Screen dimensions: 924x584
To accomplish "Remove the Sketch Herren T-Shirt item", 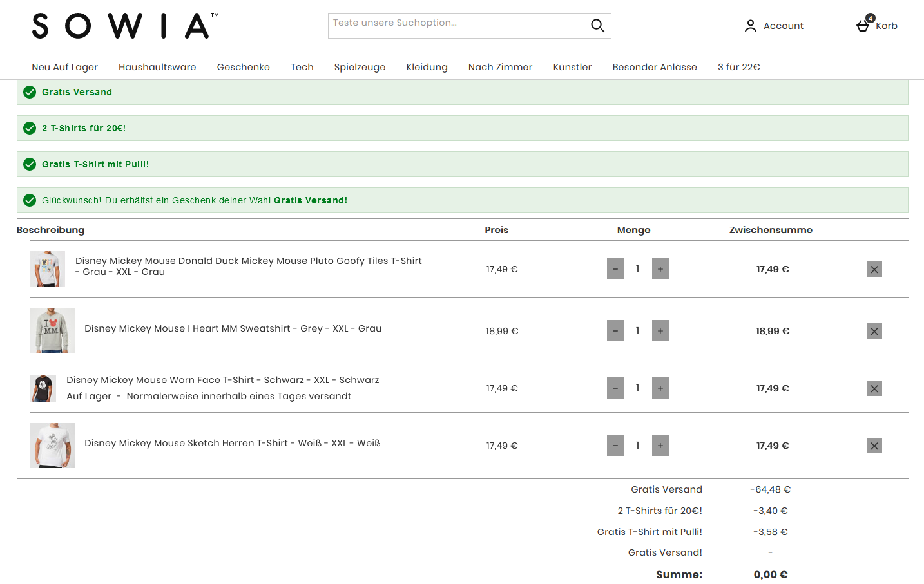I will pyautogui.click(x=874, y=446).
